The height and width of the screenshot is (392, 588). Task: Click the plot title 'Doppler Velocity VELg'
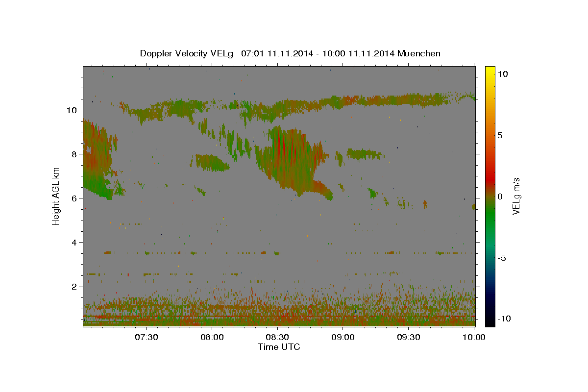point(186,53)
